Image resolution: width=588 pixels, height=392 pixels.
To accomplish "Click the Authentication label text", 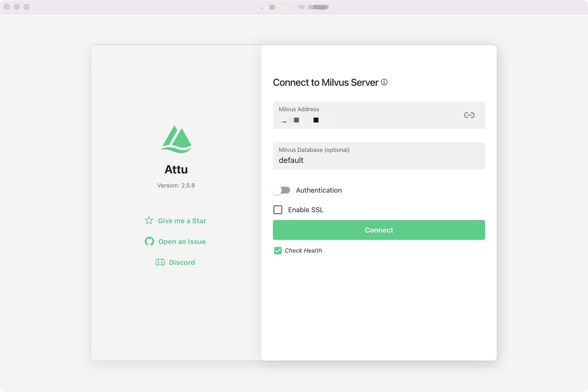I will [319, 190].
